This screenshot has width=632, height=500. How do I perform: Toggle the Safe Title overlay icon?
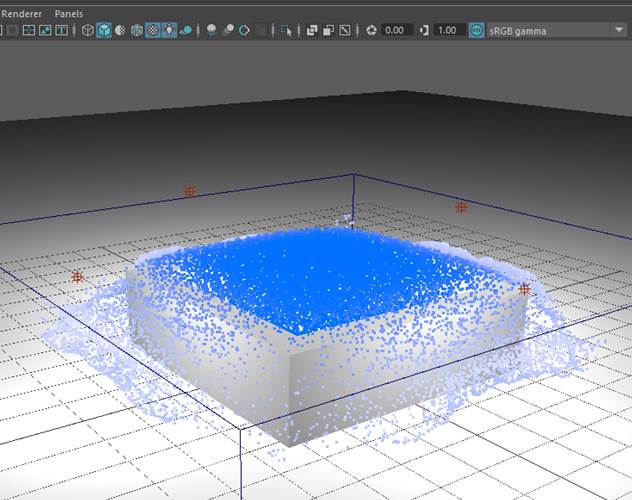61,30
